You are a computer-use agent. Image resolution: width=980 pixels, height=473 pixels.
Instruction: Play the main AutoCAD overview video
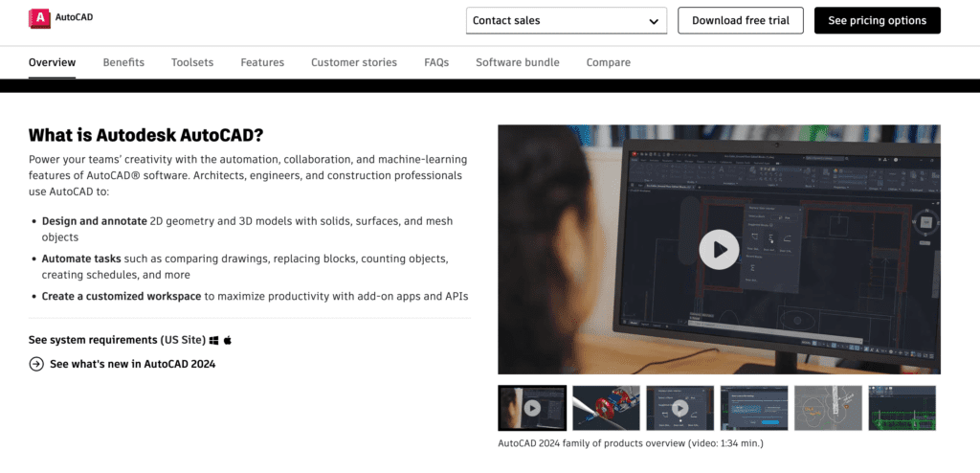719,250
